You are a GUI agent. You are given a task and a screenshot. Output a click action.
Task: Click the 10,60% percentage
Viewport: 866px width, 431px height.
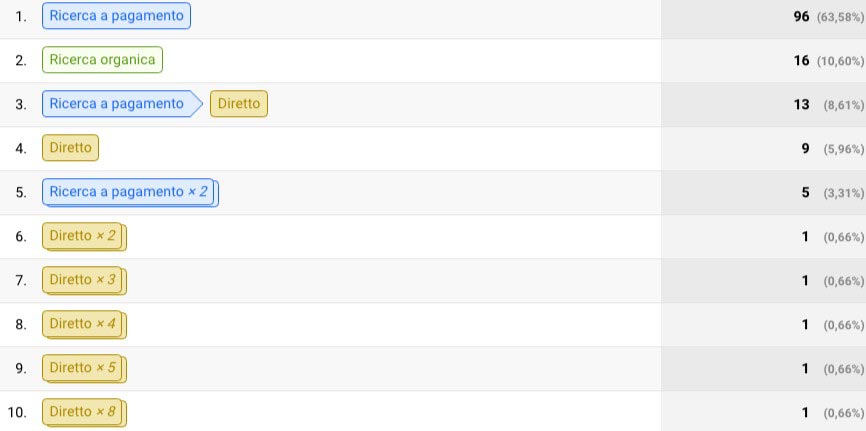(841, 61)
